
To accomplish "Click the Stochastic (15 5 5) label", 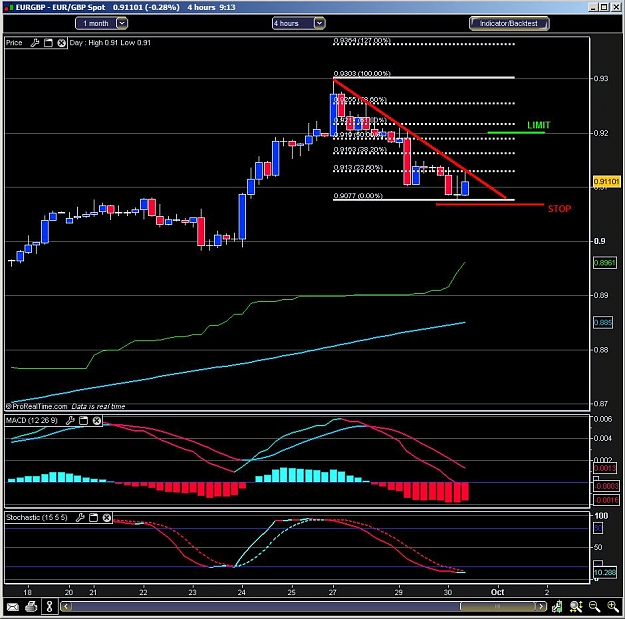I will tap(37, 517).
